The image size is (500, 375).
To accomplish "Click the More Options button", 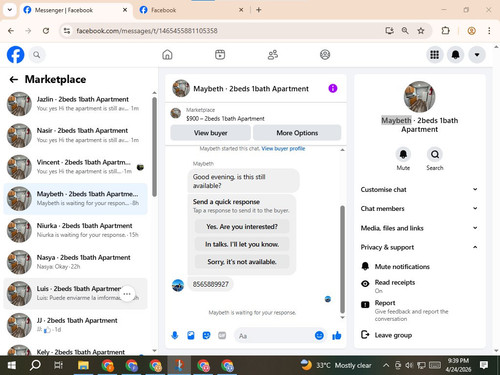I will pos(297,133).
